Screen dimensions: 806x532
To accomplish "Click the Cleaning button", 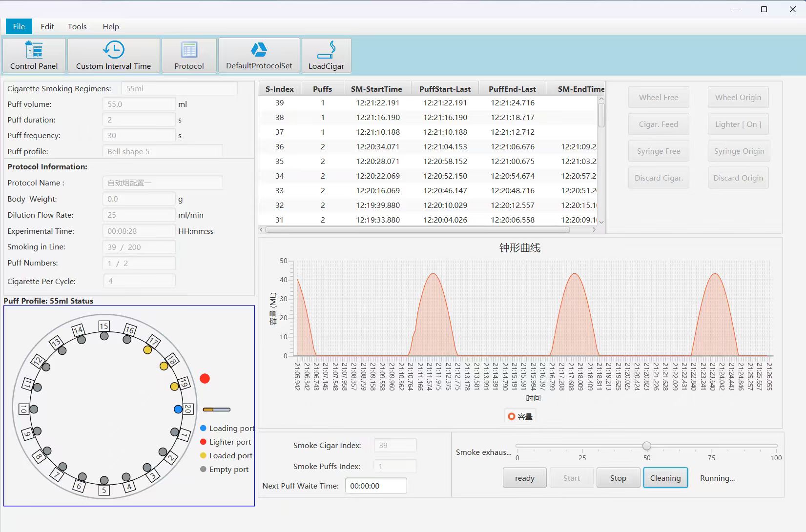I will click(665, 478).
